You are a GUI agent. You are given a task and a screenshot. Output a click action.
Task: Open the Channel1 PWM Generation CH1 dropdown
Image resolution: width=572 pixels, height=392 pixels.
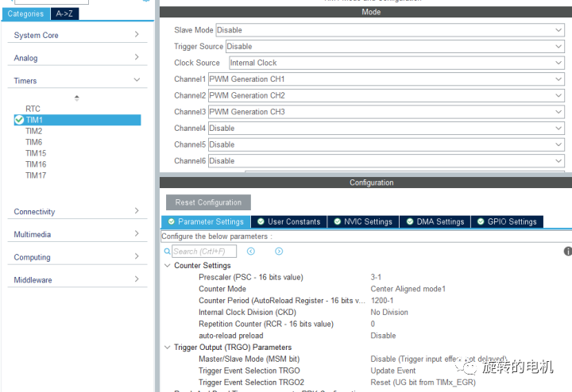[386, 79]
